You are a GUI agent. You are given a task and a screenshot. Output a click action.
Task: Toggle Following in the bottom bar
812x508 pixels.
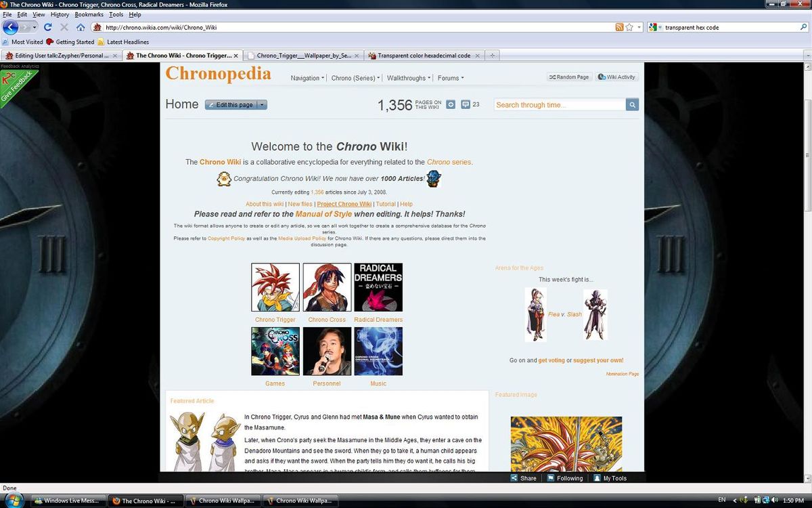(565, 478)
